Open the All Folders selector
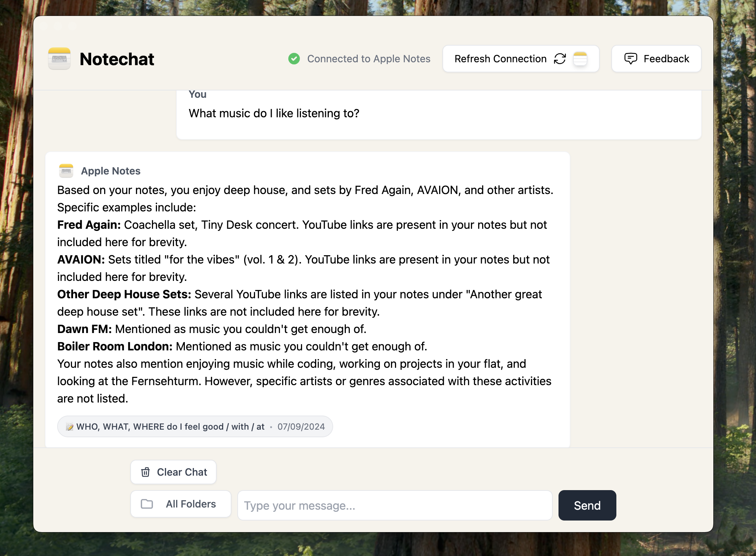The height and width of the screenshot is (556, 756). coord(181,504)
